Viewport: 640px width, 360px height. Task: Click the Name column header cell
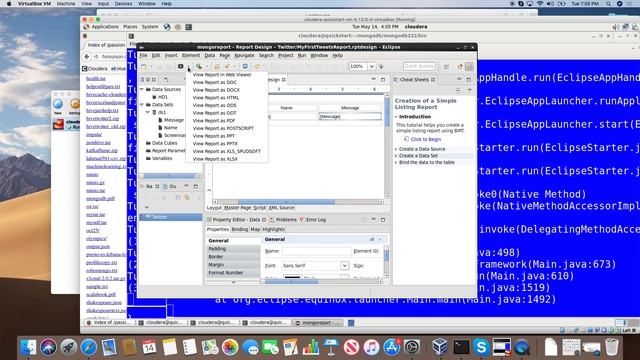287,108
